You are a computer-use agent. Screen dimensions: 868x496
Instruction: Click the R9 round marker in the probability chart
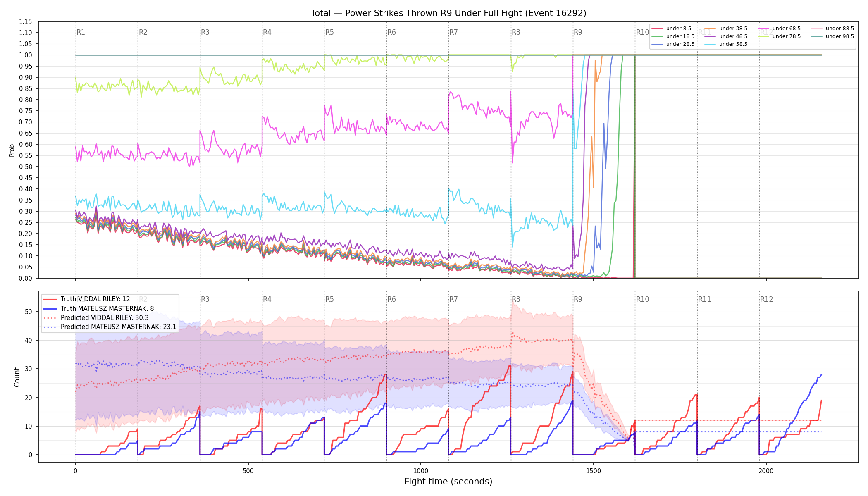click(x=578, y=32)
